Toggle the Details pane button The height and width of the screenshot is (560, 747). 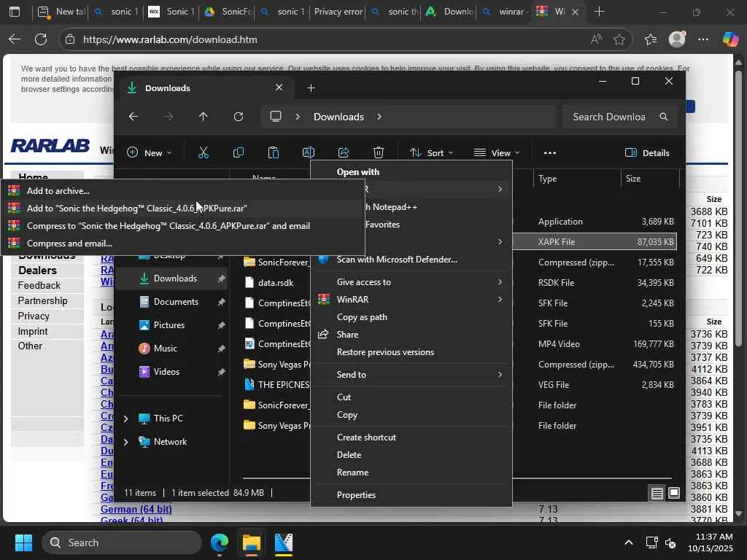(647, 153)
